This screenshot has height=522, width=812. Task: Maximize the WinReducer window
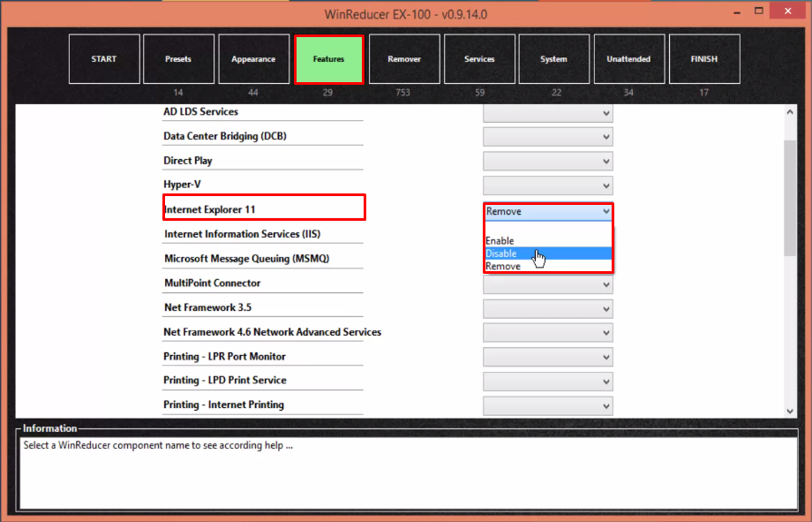(759, 11)
